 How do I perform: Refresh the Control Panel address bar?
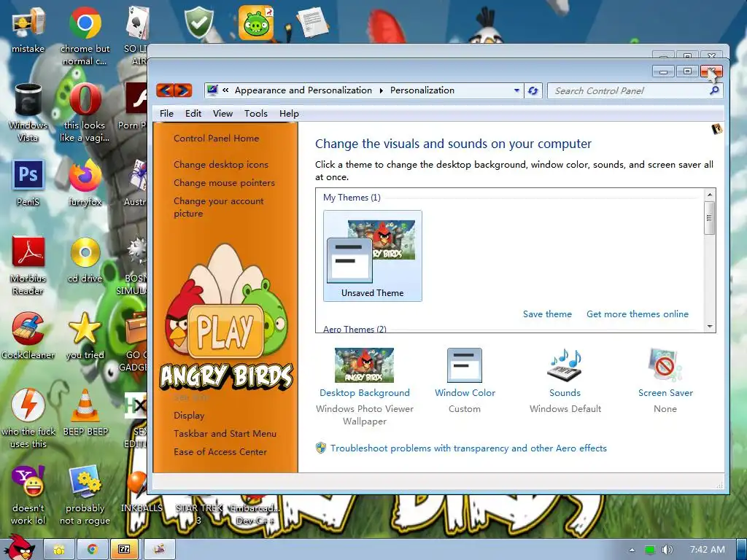click(x=533, y=90)
